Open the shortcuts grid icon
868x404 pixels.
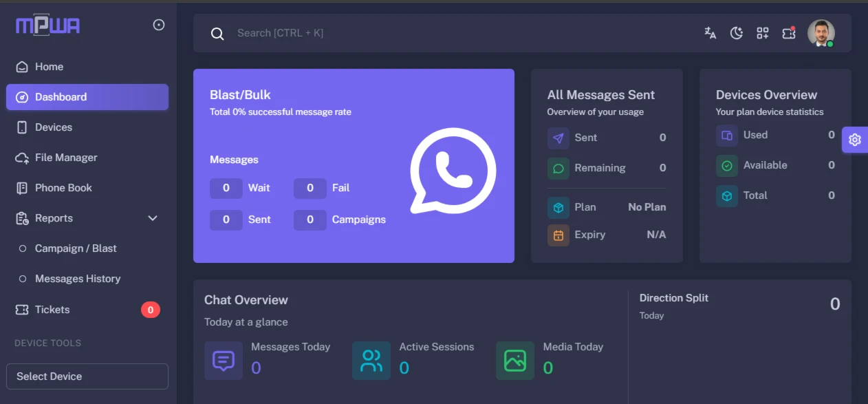tap(763, 33)
